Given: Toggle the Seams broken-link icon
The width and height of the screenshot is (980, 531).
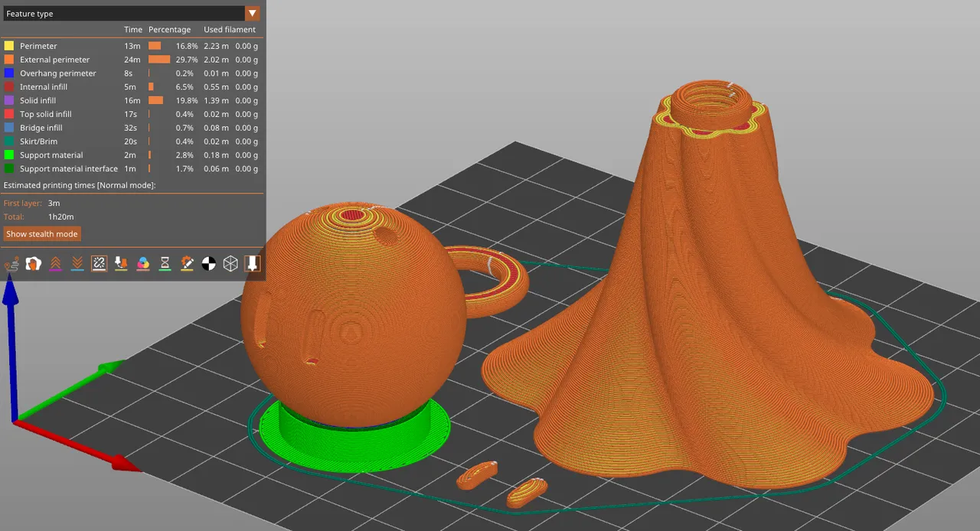Looking at the screenshot, I should click(99, 264).
